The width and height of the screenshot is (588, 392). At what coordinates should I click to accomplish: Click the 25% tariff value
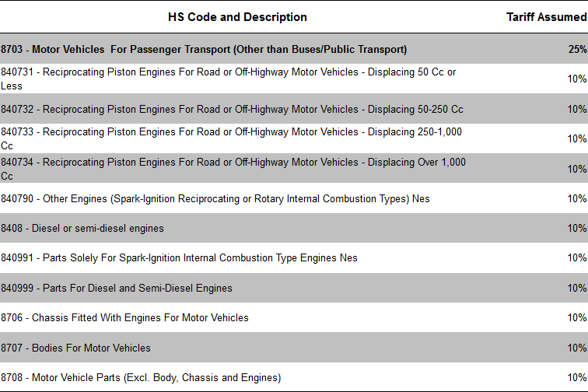(577, 49)
